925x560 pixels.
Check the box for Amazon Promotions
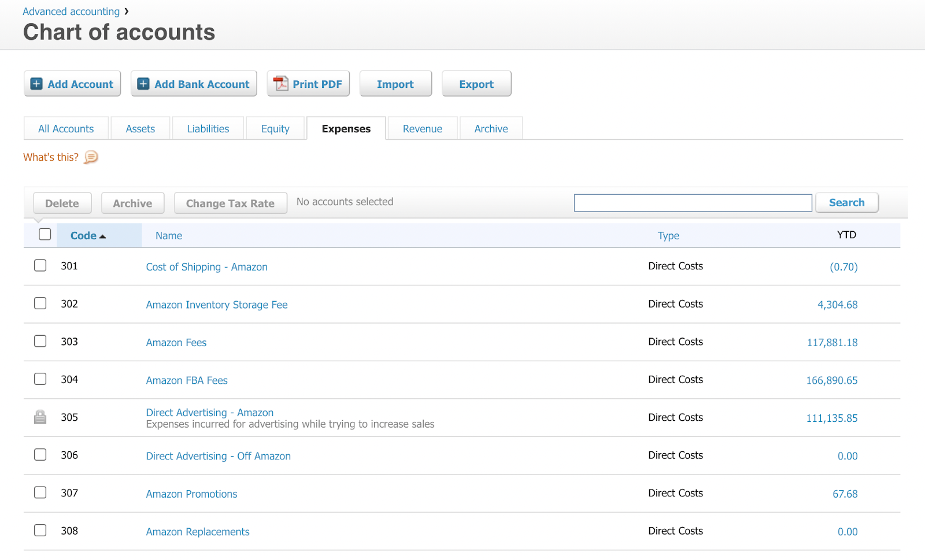[40, 492]
